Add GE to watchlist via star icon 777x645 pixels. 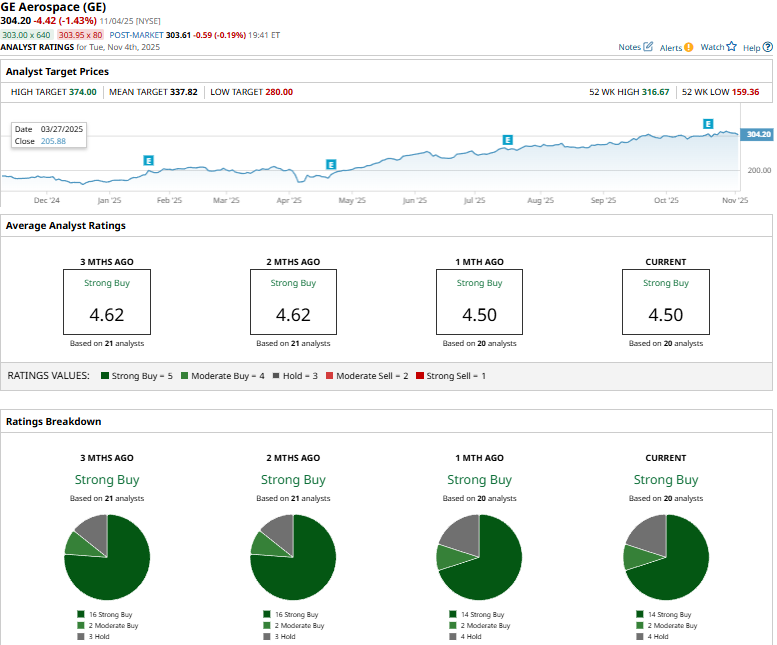(x=731, y=47)
